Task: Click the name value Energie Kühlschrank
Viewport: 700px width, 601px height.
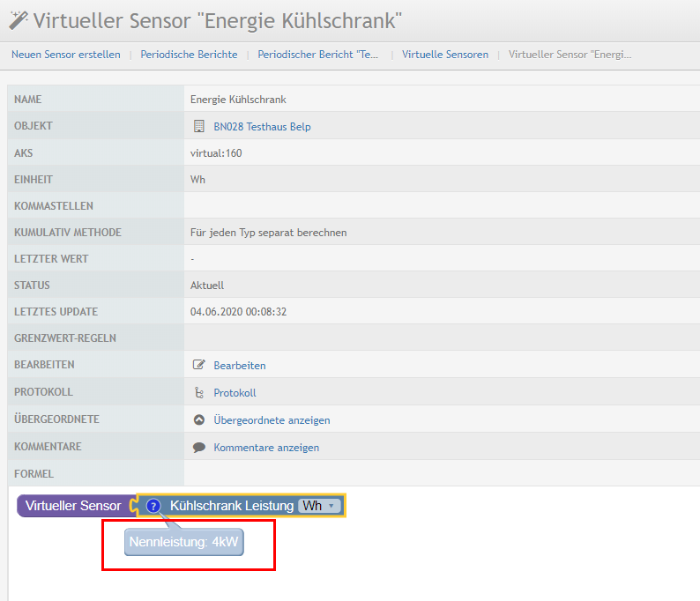Action: [238, 99]
